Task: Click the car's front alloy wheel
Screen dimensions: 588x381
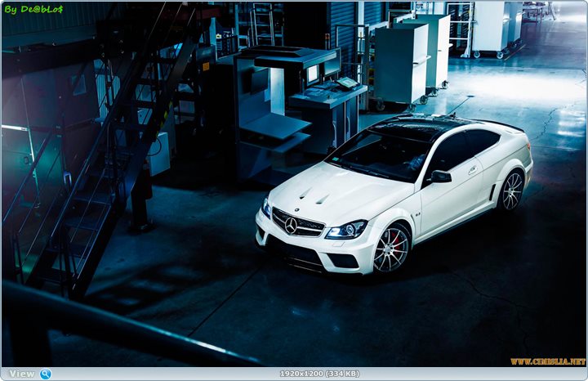Action: pyautogui.click(x=391, y=248)
